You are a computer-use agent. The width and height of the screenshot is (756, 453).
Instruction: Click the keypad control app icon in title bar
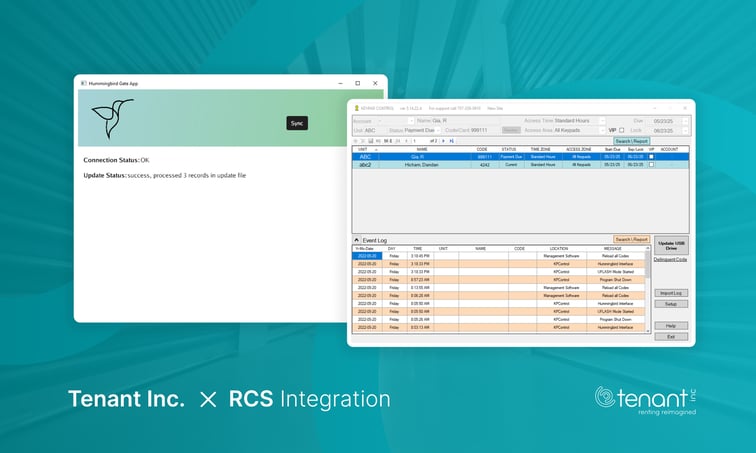[357, 108]
